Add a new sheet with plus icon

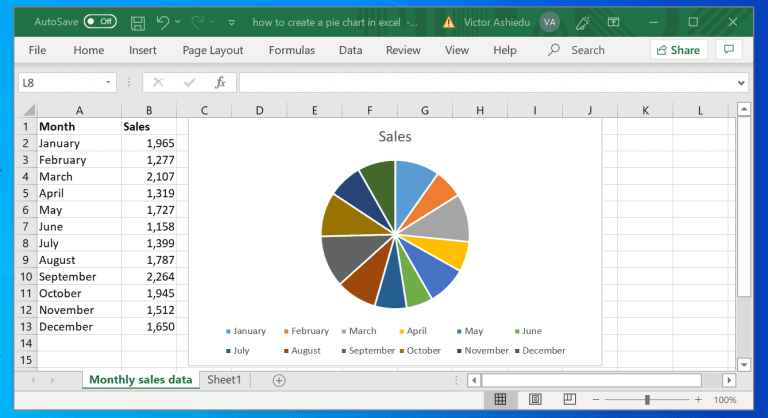(279, 380)
